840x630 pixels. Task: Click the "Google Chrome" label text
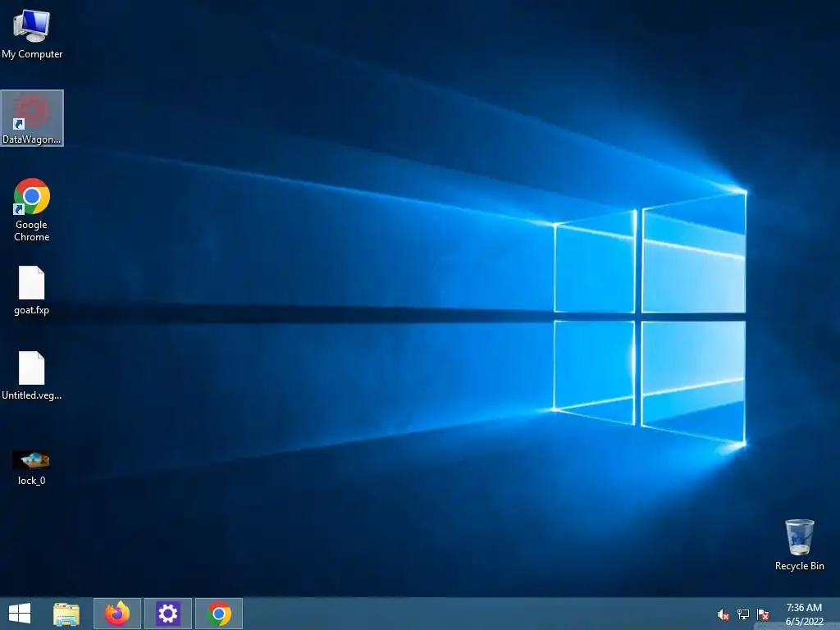[32, 231]
